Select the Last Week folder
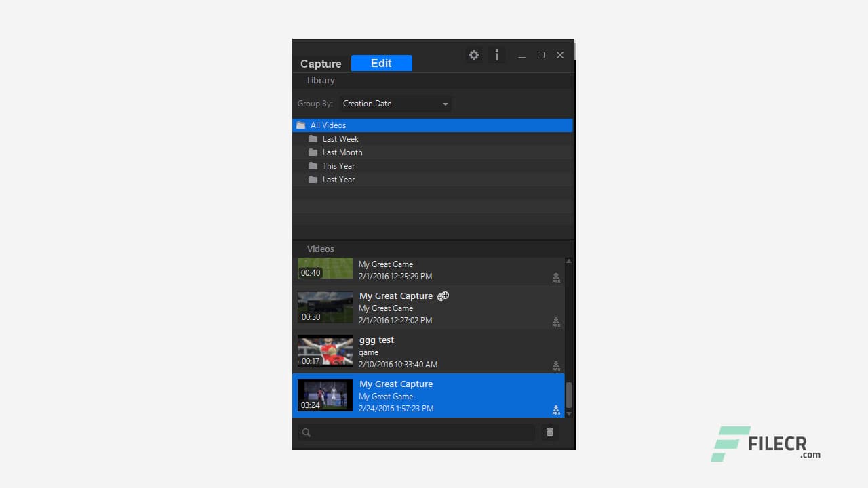The image size is (868, 488). pos(341,138)
